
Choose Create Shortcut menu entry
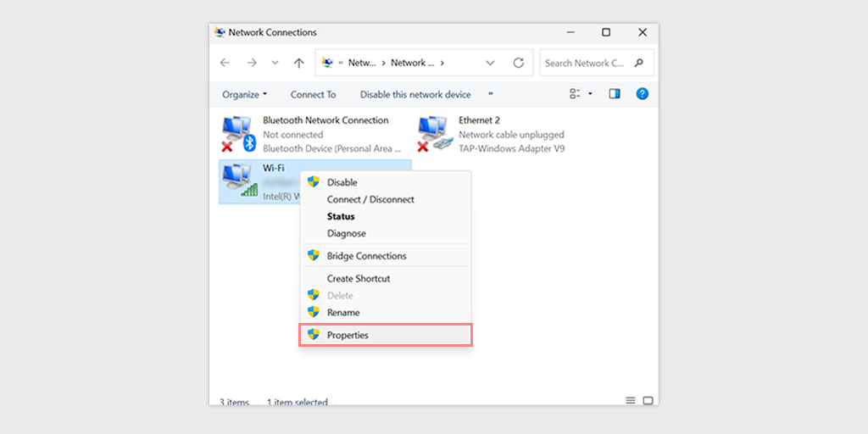386,278
